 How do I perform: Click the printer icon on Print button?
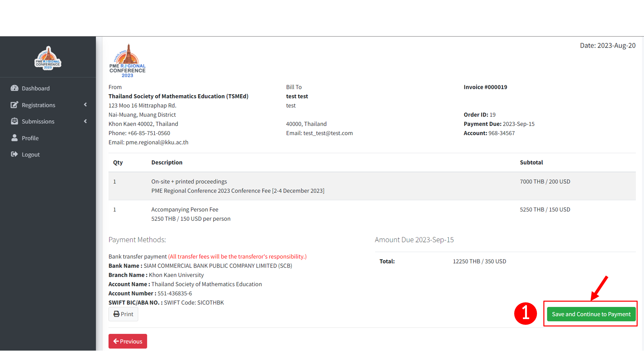116,314
